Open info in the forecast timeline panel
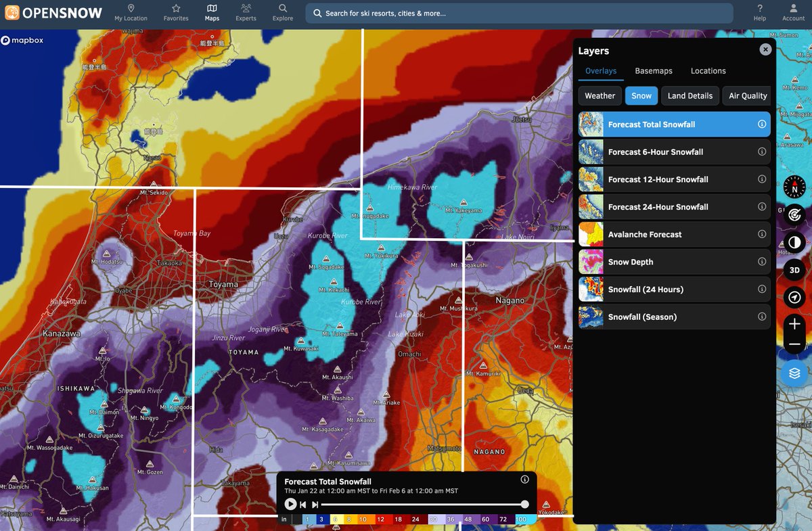812x531 pixels. point(524,480)
